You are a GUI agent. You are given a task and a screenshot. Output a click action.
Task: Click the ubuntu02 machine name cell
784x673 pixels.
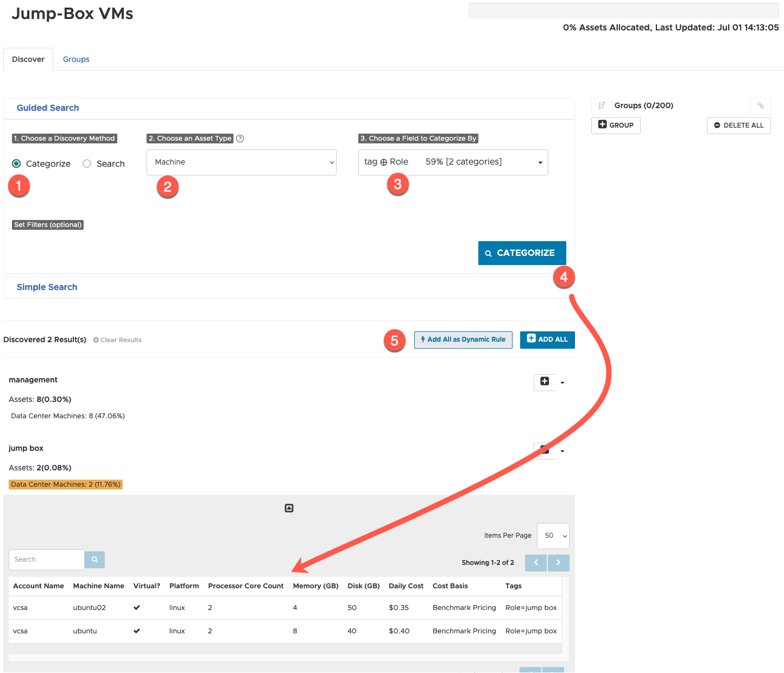pos(90,608)
